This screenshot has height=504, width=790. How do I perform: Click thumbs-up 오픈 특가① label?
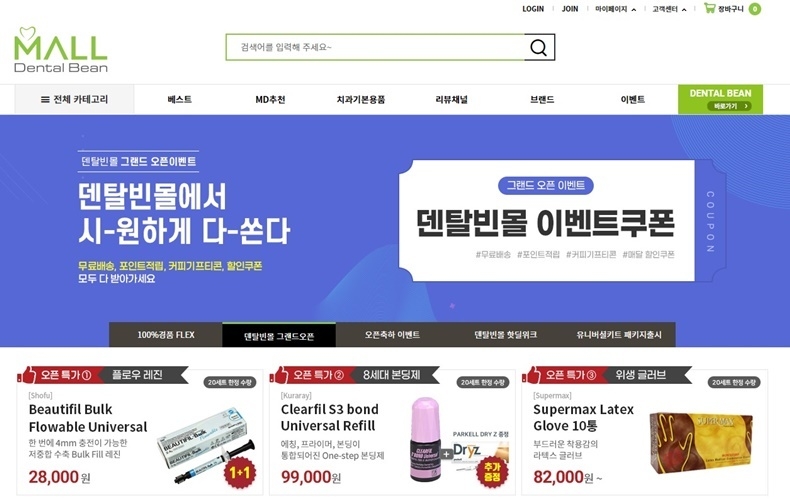coord(55,375)
